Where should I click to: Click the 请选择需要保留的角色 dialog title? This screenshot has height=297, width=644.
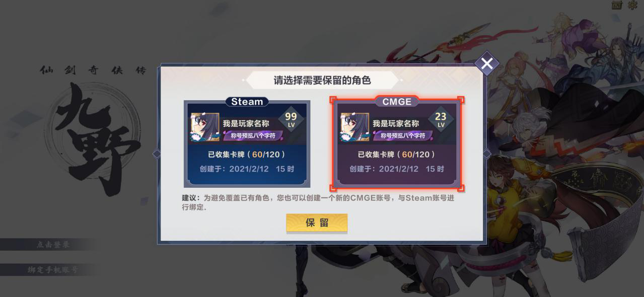tap(322, 81)
